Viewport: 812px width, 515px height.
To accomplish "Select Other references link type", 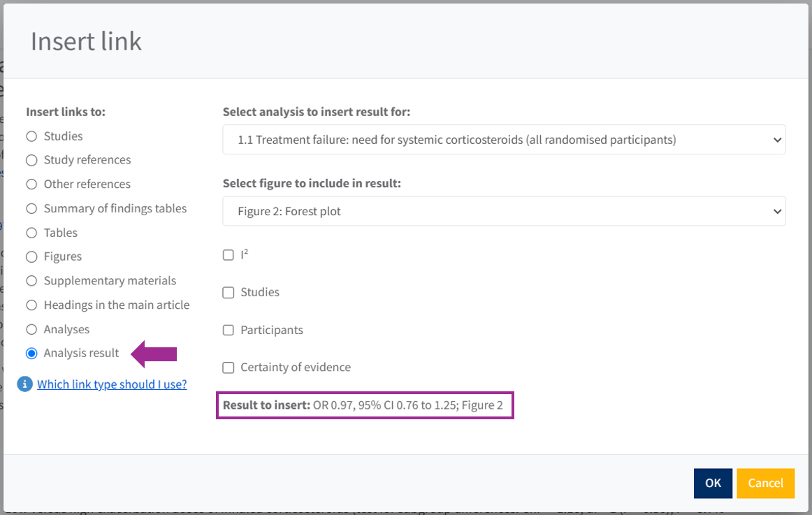I will [x=31, y=184].
